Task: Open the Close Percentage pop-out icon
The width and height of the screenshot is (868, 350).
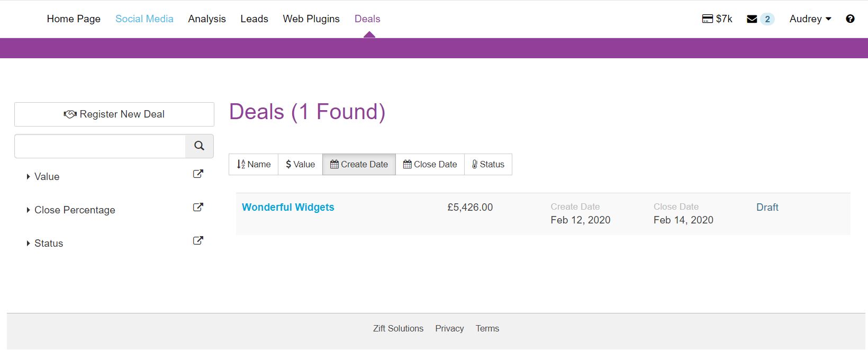Action: pyautogui.click(x=198, y=207)
